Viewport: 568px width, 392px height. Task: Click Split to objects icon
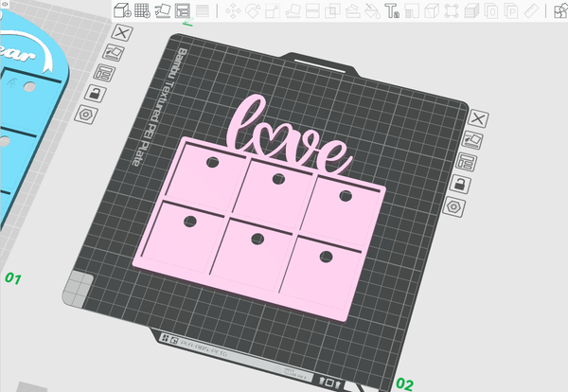click(491, 11)
